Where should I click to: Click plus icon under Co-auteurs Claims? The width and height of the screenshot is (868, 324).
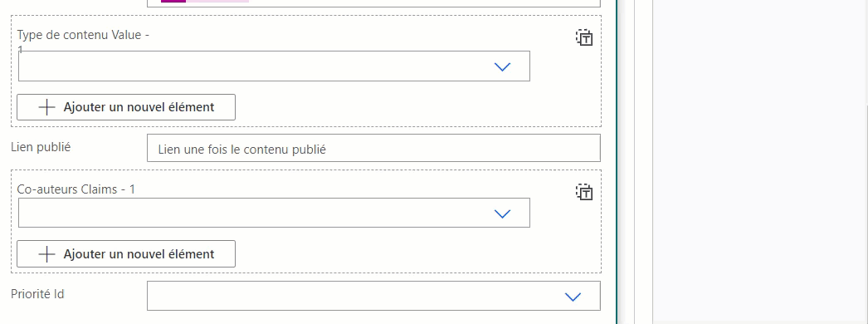[46, 254]
